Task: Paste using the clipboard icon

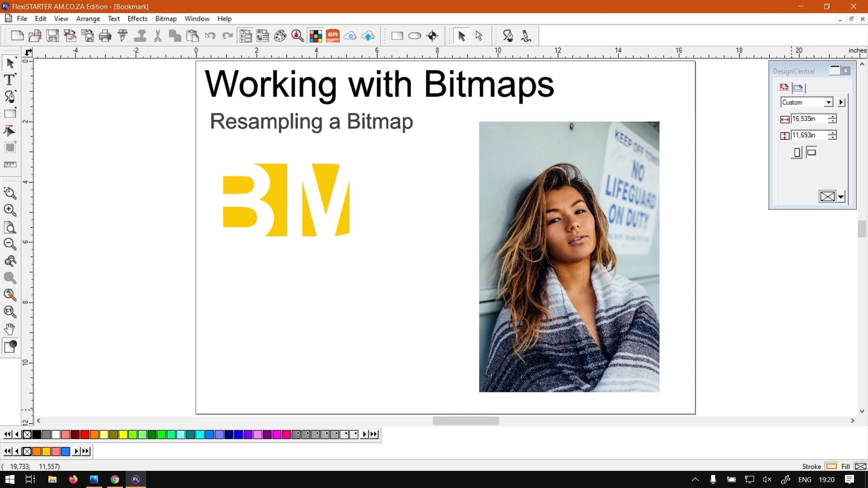Action: point(193,36)
